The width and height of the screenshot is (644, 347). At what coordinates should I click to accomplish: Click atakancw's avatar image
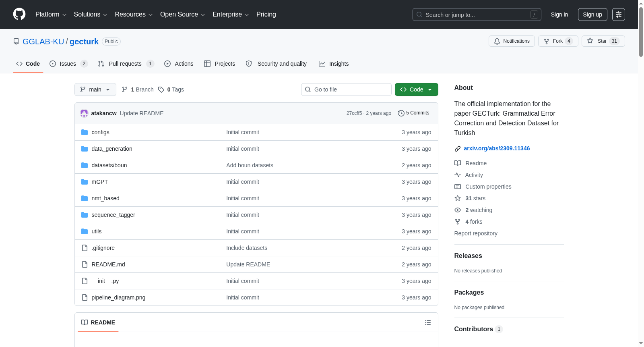[x=84, y=113]
